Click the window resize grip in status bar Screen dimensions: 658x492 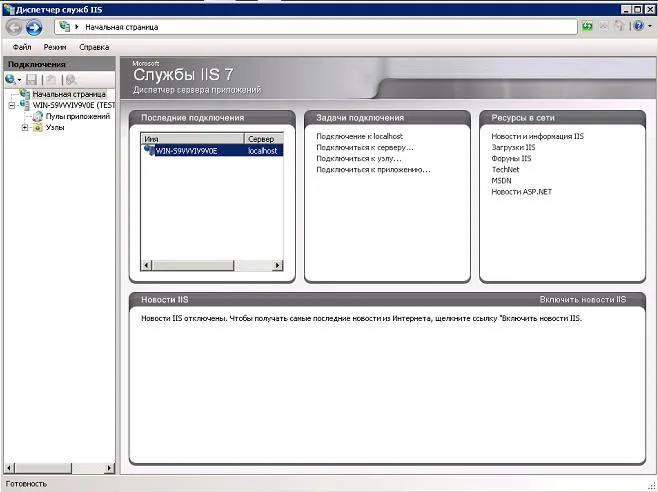click(652, 486)
